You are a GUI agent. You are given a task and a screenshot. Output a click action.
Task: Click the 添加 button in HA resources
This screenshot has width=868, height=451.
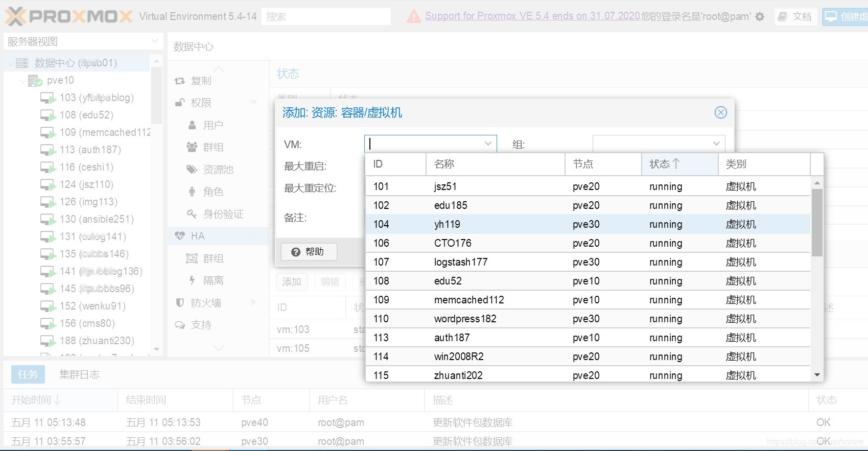292,282
